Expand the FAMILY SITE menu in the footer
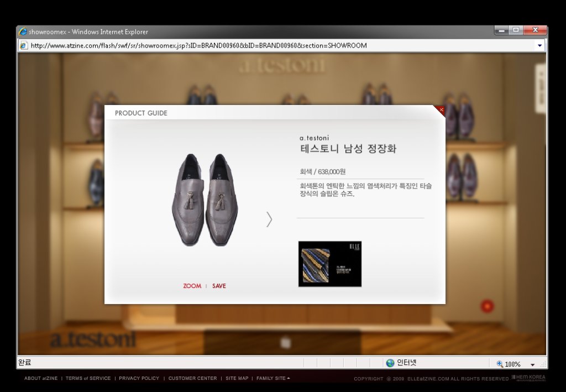Screen dimensions: 566x392 coord(273,378)
